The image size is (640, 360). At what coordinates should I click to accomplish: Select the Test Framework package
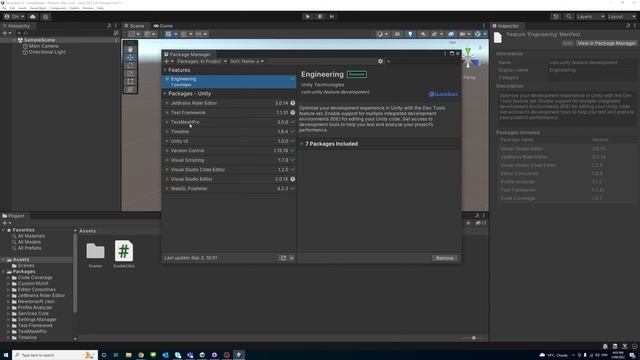[229, 113]
